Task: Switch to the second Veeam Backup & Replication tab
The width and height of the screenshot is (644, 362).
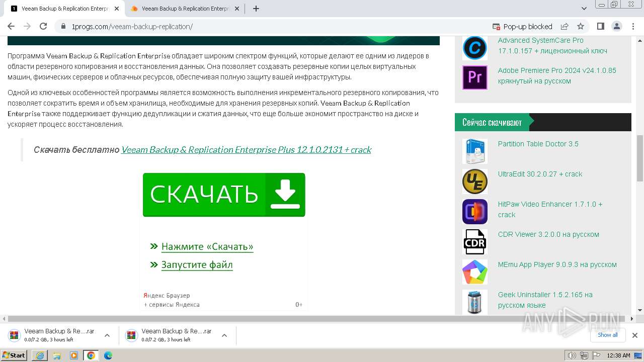Action: [x=185, y=9]
